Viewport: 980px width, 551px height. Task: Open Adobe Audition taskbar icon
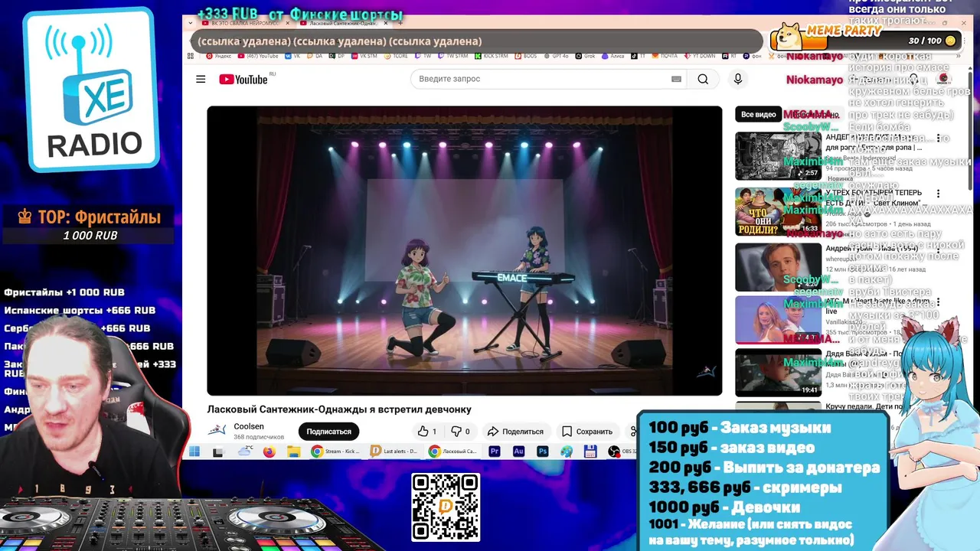pos(518,452)
